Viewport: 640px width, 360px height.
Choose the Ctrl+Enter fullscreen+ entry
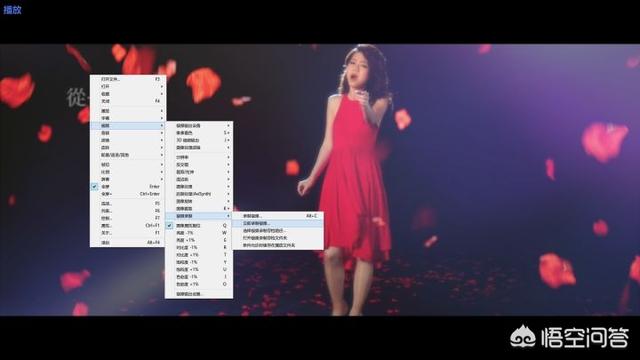coord(128,194)
